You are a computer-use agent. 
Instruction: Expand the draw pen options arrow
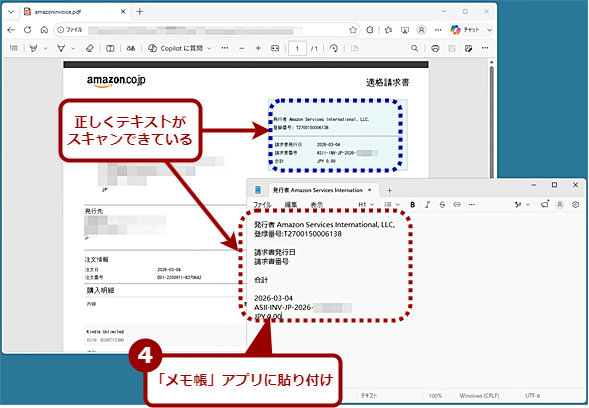(73, 48)
